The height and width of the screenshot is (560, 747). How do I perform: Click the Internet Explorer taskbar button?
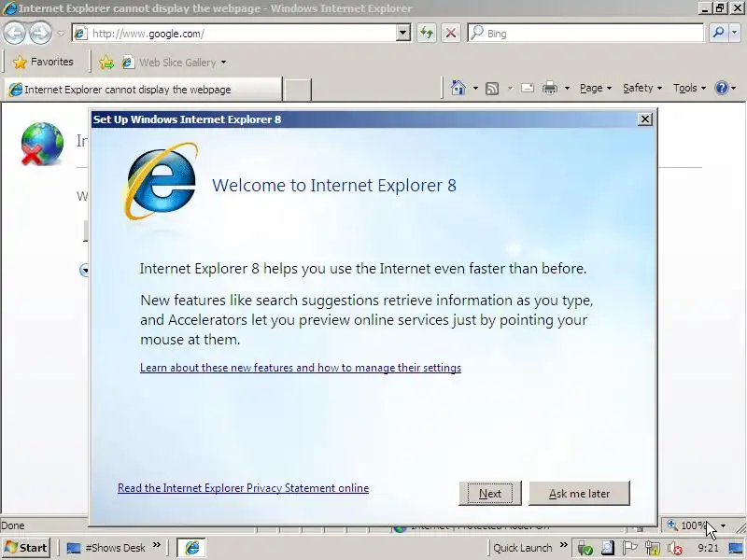(191, 548)
